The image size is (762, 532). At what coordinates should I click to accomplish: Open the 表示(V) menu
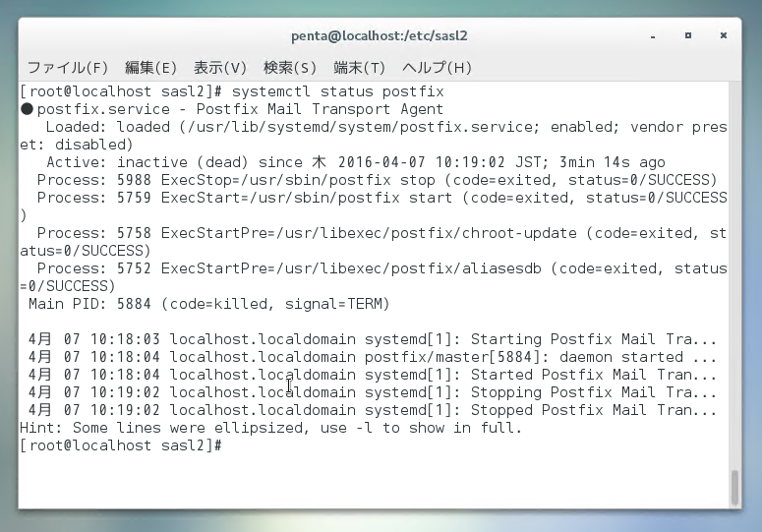coord(220,68)
